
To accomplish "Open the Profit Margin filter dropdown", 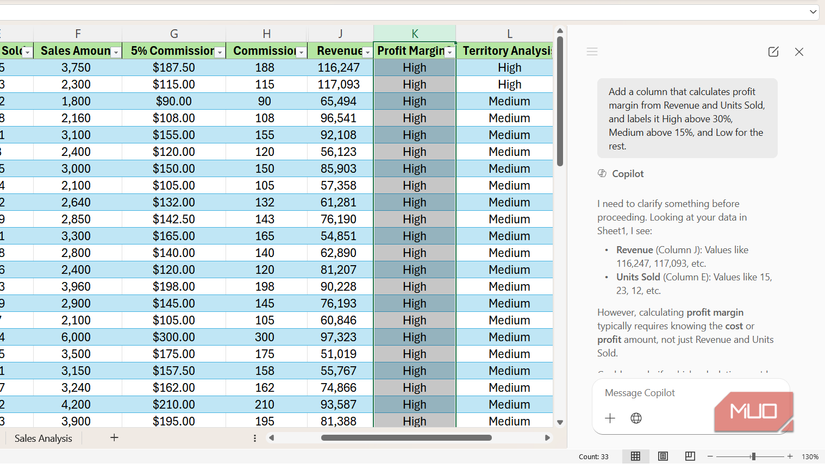I will (449, 52).
